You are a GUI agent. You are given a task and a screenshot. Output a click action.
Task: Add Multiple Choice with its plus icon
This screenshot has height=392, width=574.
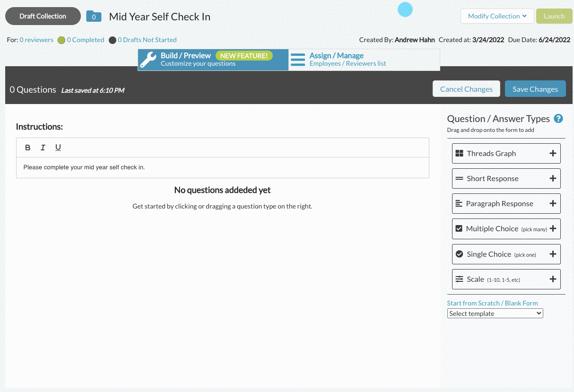pos(553,229)
